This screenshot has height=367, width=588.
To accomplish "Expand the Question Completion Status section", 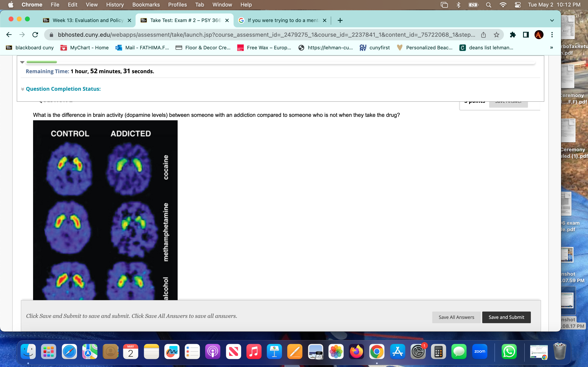I will 22,89.
